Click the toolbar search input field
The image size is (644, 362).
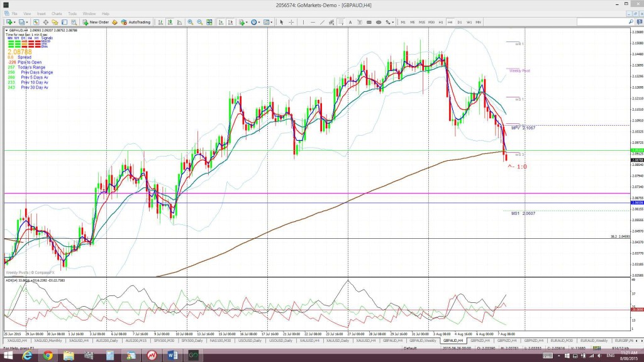pyautogui.click(x=602, y=22)
